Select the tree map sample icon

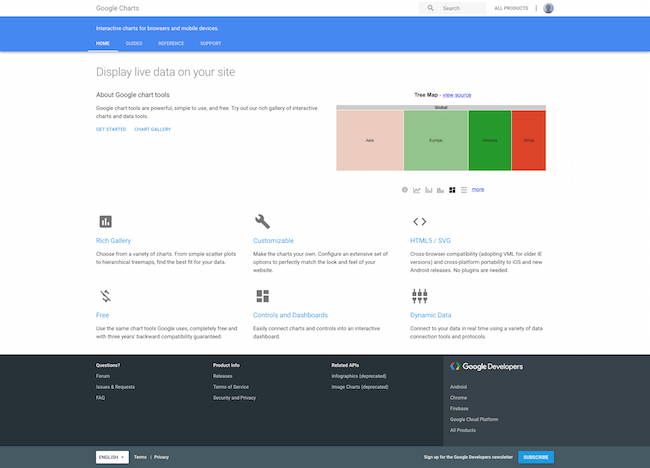(x=452, y=190)
